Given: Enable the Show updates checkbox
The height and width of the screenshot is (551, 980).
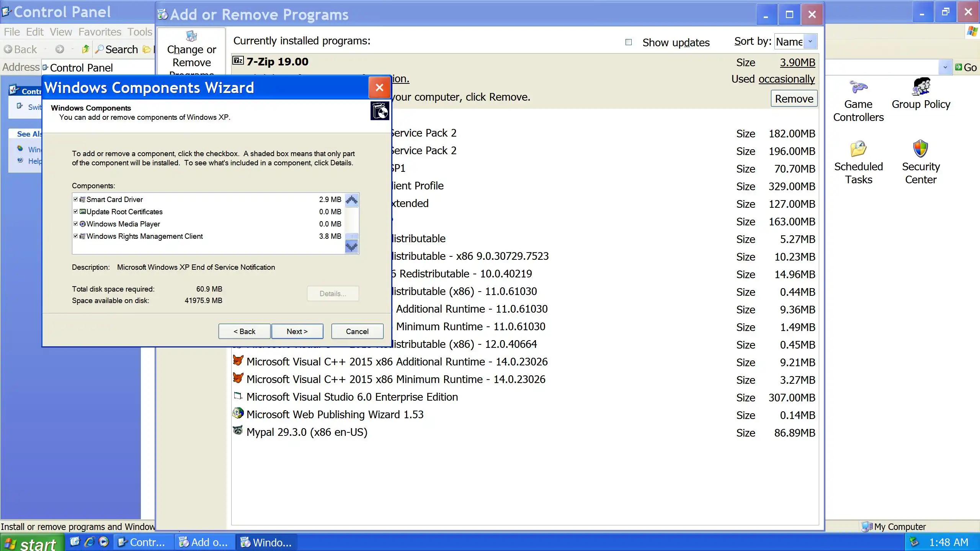Looking at the screenshot, I should (628, 42).
